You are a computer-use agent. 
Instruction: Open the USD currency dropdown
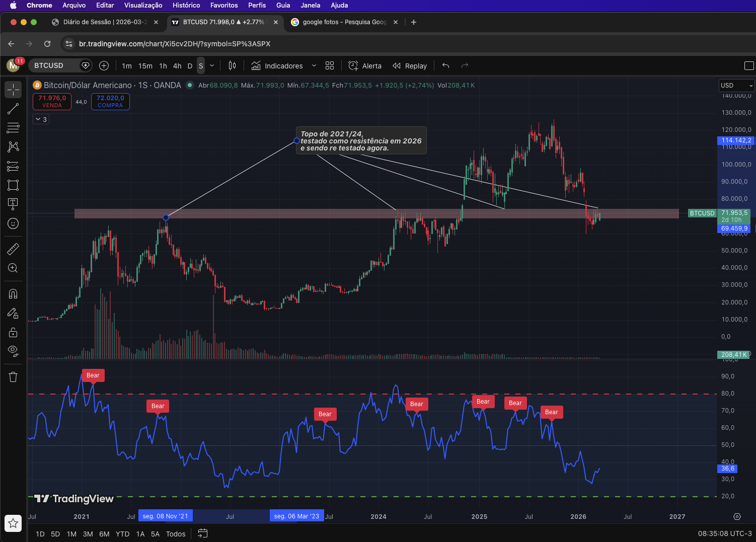[x=736, y=86]
